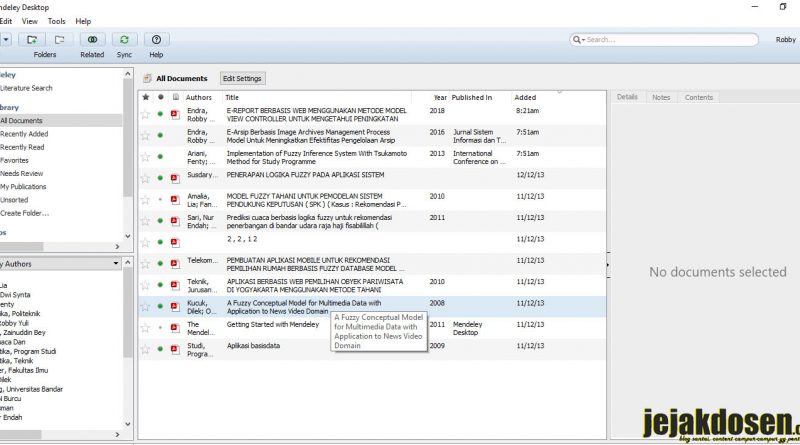The image size is (800, 445).
Task: Sort by the Title column header
Action: 233,97
